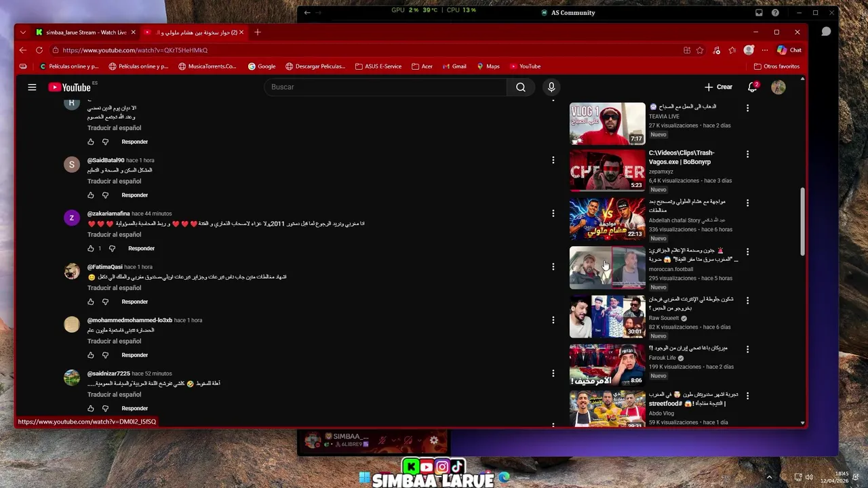Open the Otros favoritos folder
Image resolution: width=868 pixels, height=488 pixels.
pos(776,66)
